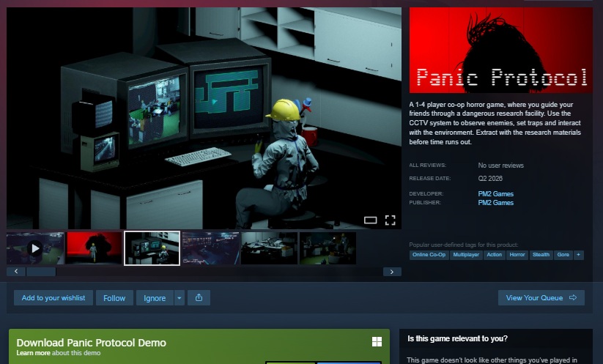Open the share icon button

199,298
